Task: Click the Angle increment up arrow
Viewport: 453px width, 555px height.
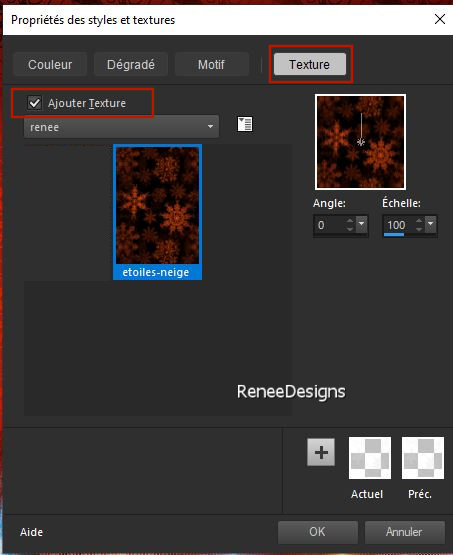Action: (350, 221)
